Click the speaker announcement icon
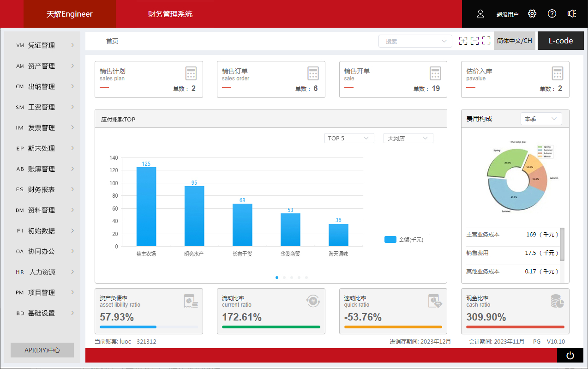 (x=572, y=14)
